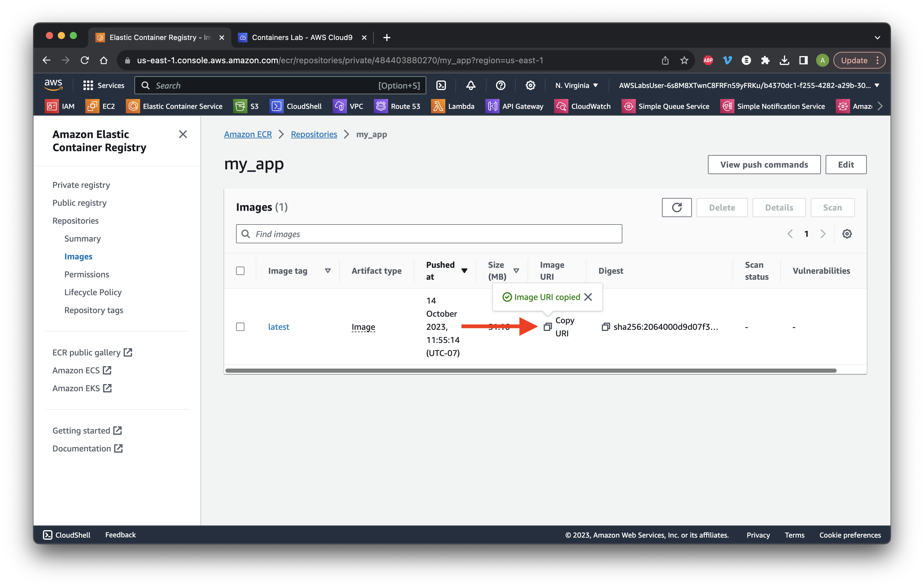Open Private registry in the sidebar

81,185
